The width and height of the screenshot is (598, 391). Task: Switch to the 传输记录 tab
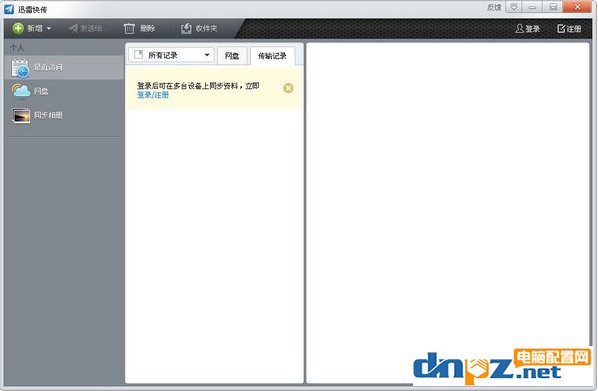coord(272,56)
